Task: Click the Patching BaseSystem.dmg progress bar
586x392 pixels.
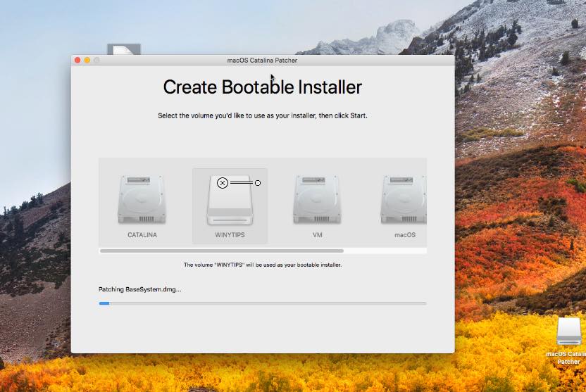Action: tap(262, 303)
